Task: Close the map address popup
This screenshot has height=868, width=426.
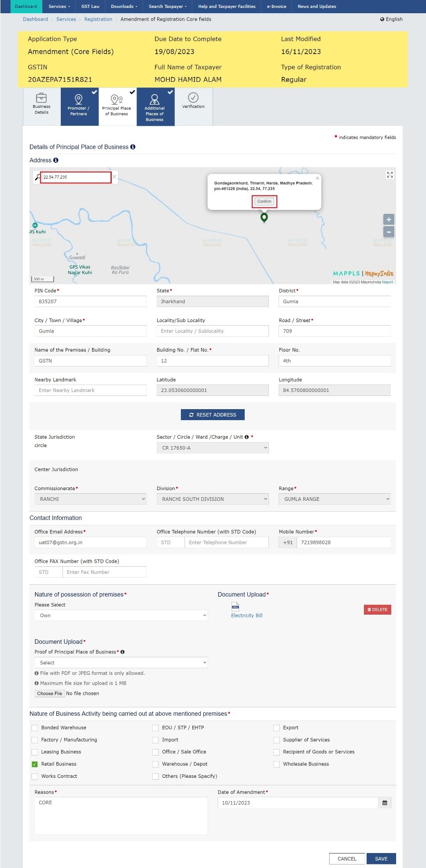Action: pyautogui.click(x=317, y=178)
